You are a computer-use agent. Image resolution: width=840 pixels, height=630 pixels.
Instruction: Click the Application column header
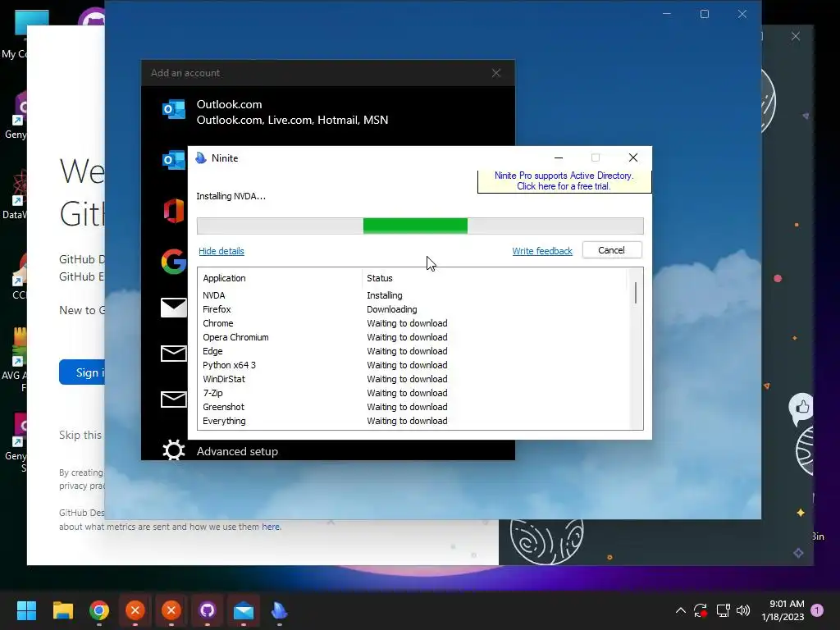281,278
